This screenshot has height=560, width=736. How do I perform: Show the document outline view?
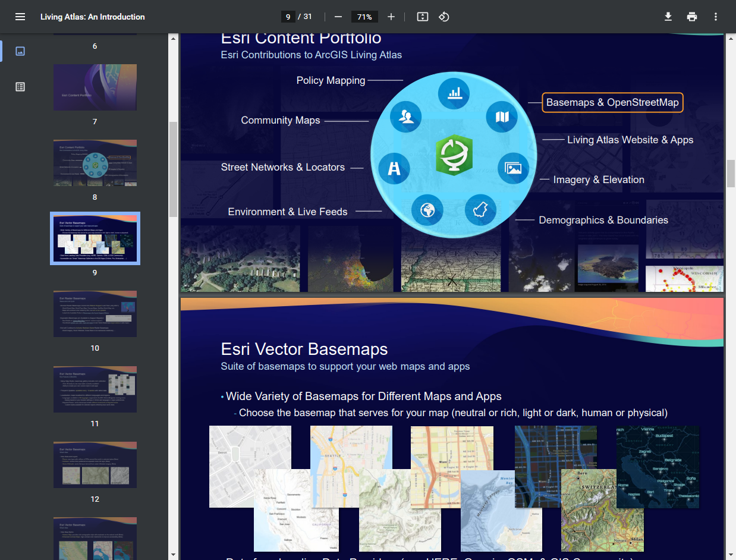[20, 87]
